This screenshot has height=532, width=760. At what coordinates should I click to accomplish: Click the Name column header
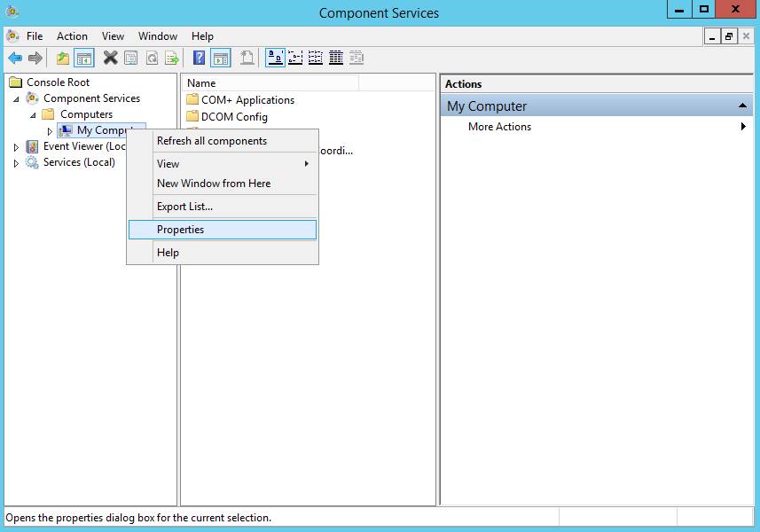pyautogui.click(x=270, y=83)
